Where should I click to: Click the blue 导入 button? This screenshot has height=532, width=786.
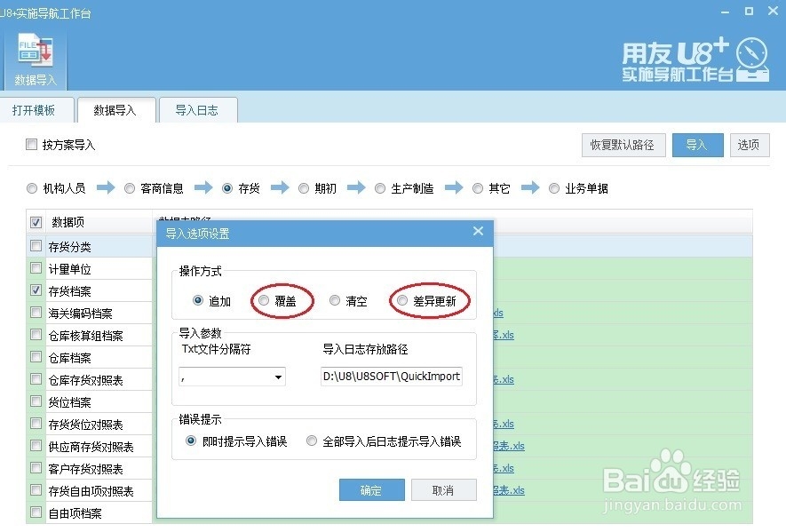pos(697,145)
